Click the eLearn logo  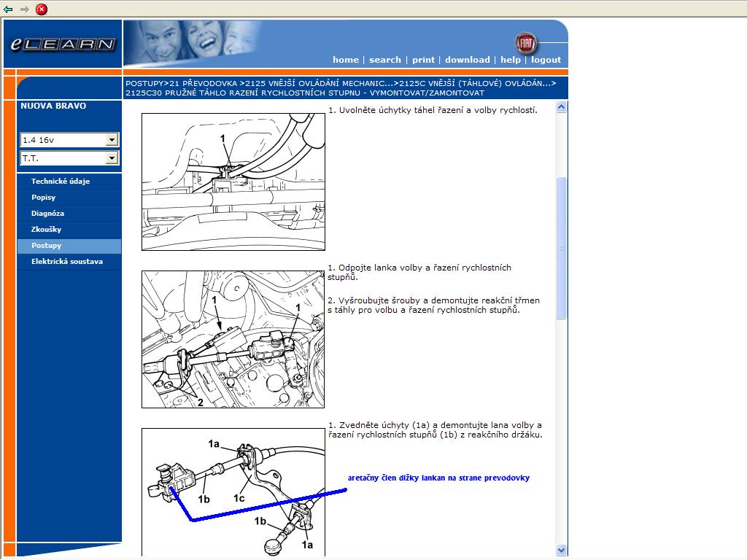click(x=63, y=44)
